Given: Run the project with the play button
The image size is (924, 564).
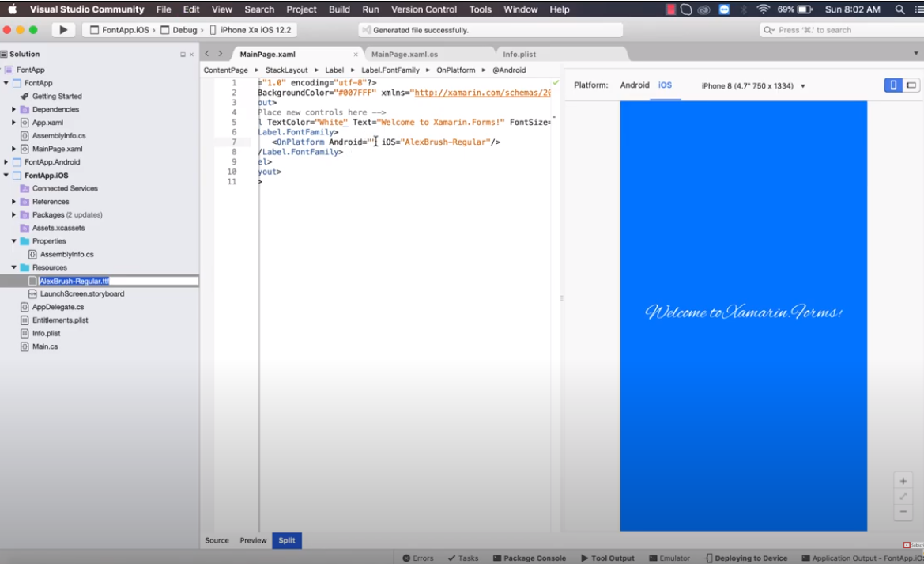Looking at the screenshot, I should (63, 30).
